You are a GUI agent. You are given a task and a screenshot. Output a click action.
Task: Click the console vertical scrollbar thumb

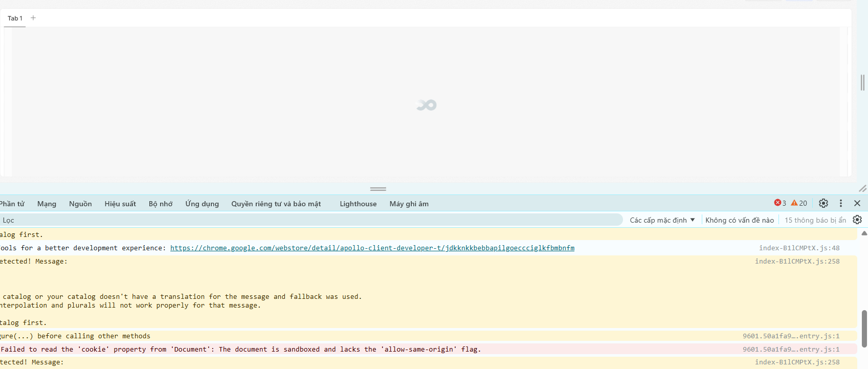[864, 329]
